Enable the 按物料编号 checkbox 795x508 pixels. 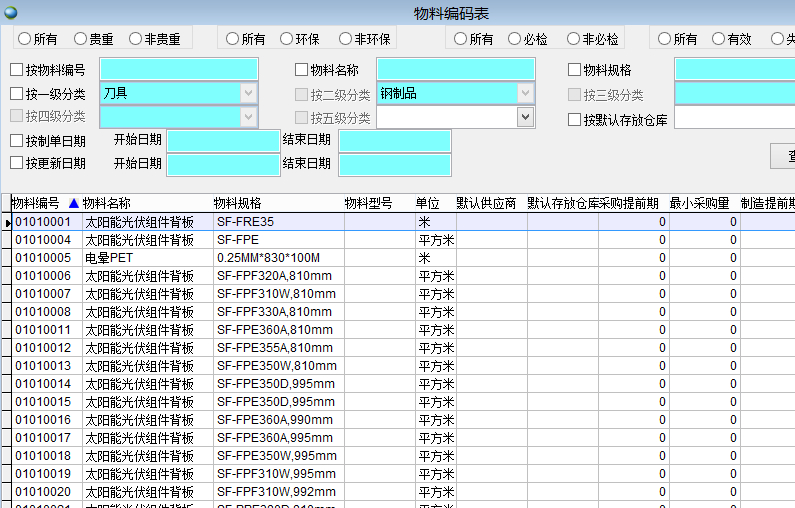pyautogui.click(x=16, y=70)
